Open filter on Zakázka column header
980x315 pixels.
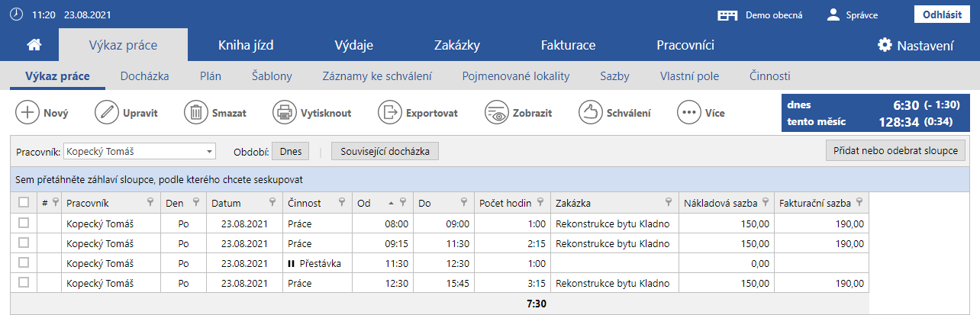click(669, 202)
